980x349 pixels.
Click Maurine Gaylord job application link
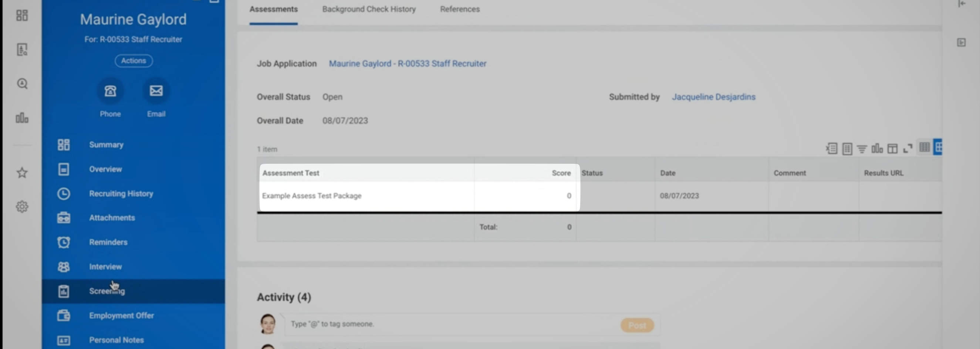pyautogui.click(x=408, y=64)
